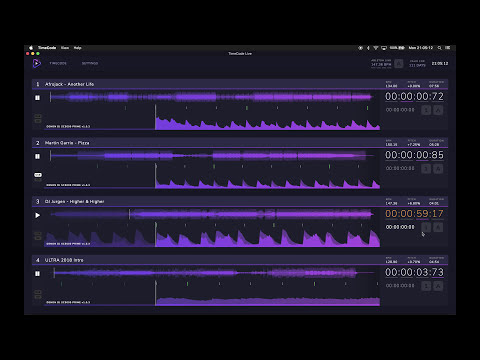This screenshot has width=480, height=360.
Task: Switch to the SETTINGS tab
Action: [x=90, y=63]
